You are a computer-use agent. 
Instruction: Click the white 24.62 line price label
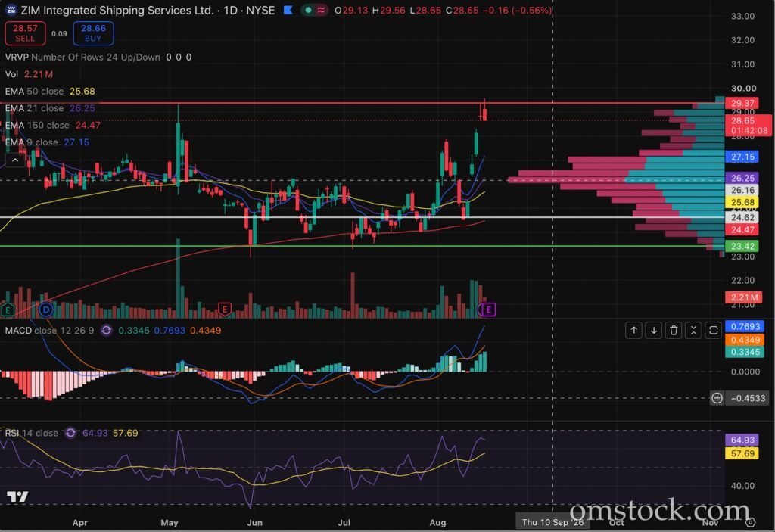[x=742, y=217]
